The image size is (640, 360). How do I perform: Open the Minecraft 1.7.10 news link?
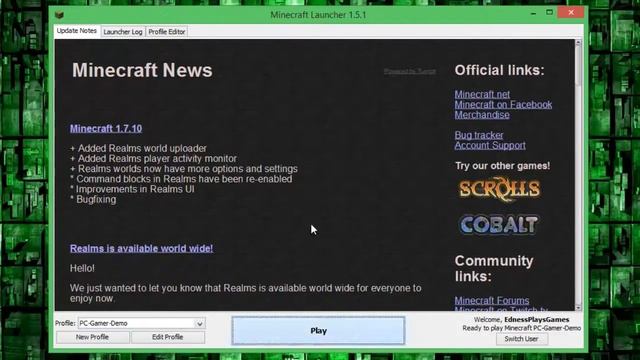(106, 129)
